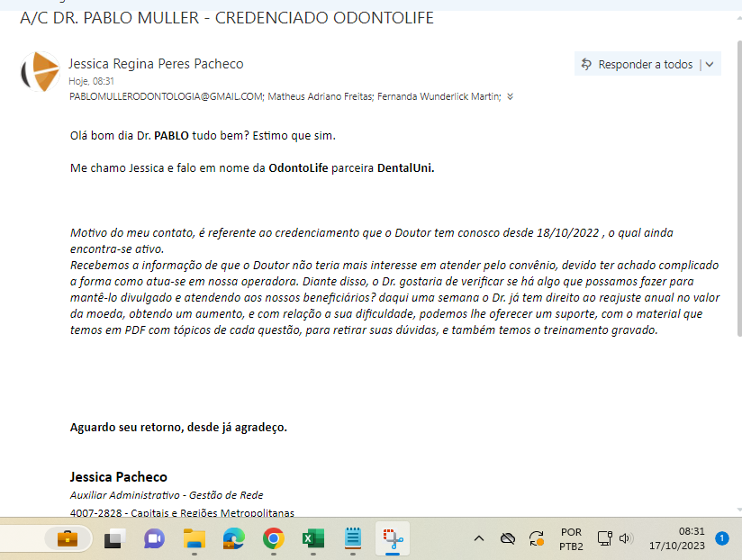This screenshot has width=742, height=560.
Task: Open the Teams chat icon in the taskbar
Action: click(x=154, y=538)
